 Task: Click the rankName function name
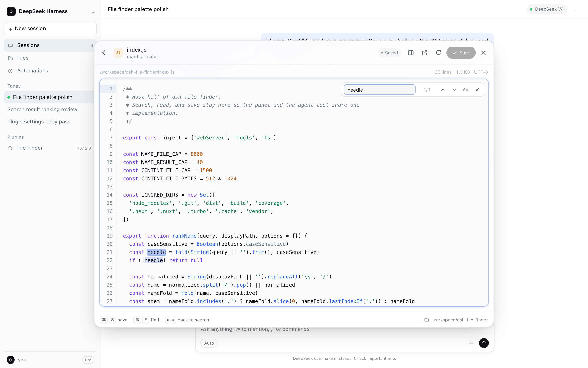[184, 236]
